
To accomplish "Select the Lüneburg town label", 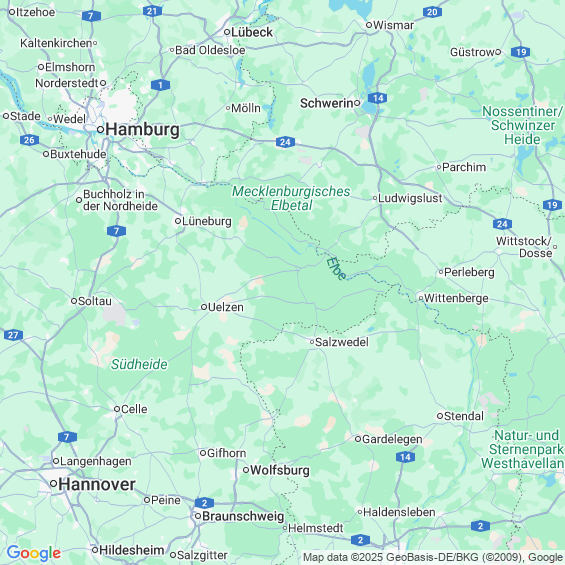I will click(206, 221).
